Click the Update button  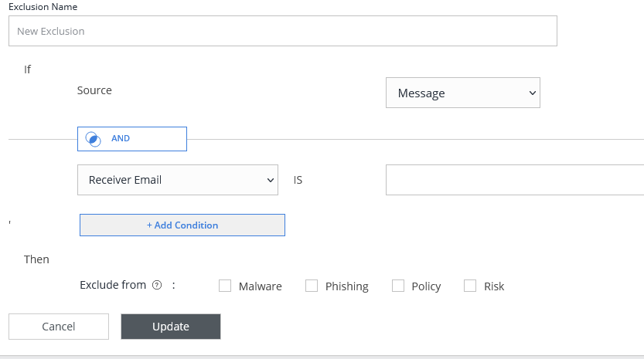(171, 327)
